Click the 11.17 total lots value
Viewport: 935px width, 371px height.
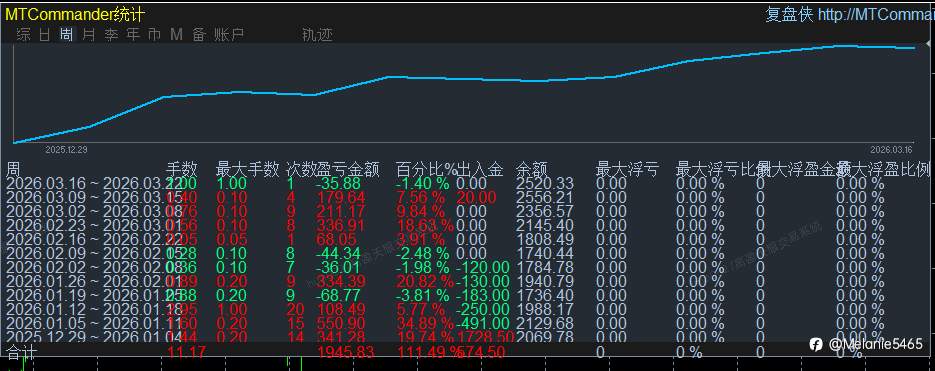[187, 352]
